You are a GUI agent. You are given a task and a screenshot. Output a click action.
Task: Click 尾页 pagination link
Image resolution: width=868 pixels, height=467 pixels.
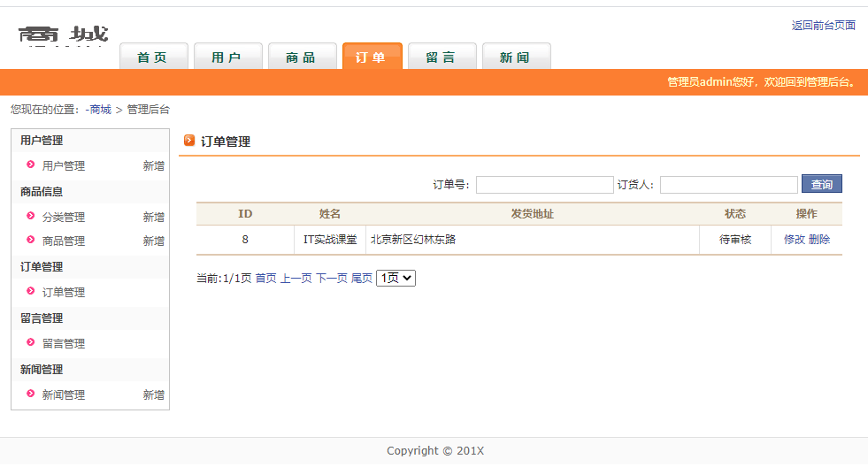[x=362, y=279]
